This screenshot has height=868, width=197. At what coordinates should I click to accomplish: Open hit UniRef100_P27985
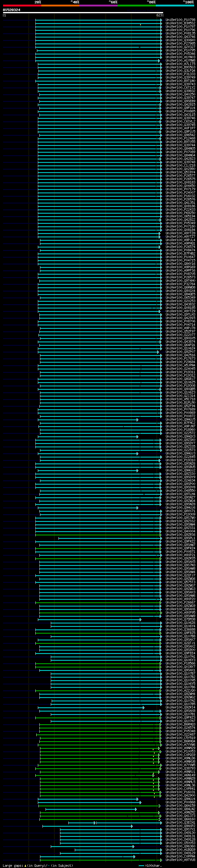[180, 43]
